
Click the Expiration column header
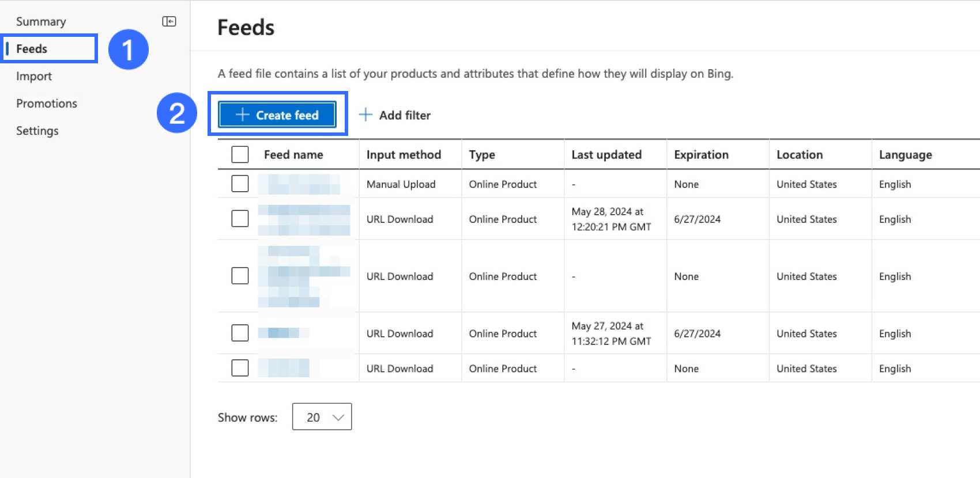pos(701,155)
